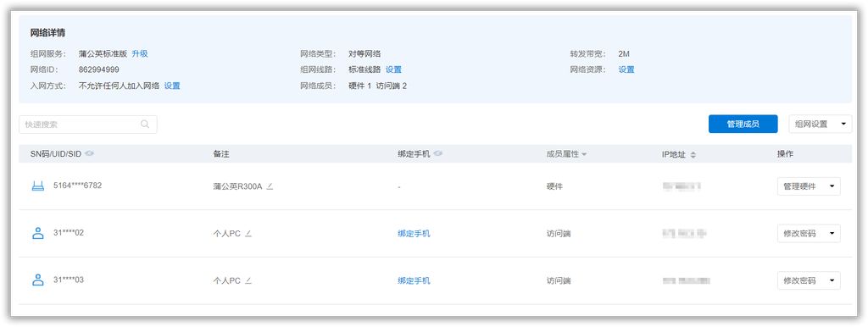Click the router icon beside 5164****6782
Viewport: 868px width, 327px height.
point(37,186)
